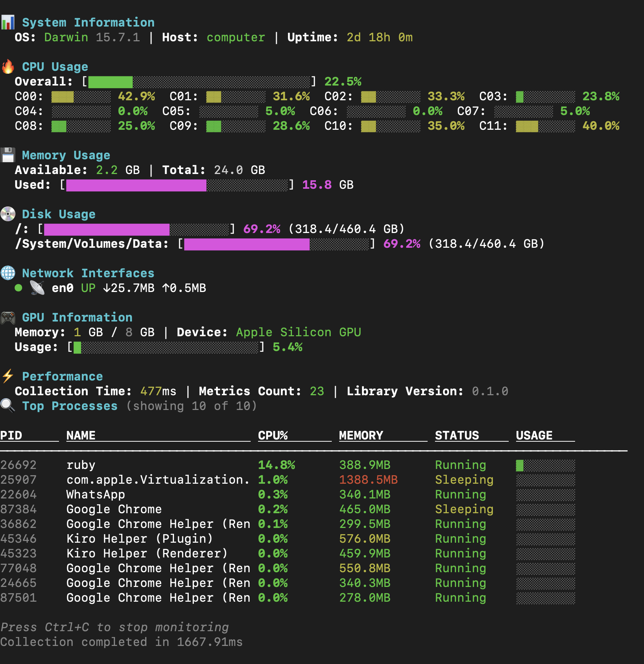Screen dimensions: 644x664
Task: Click the disc icon beside Disk Usage
Action: [8, 214]
